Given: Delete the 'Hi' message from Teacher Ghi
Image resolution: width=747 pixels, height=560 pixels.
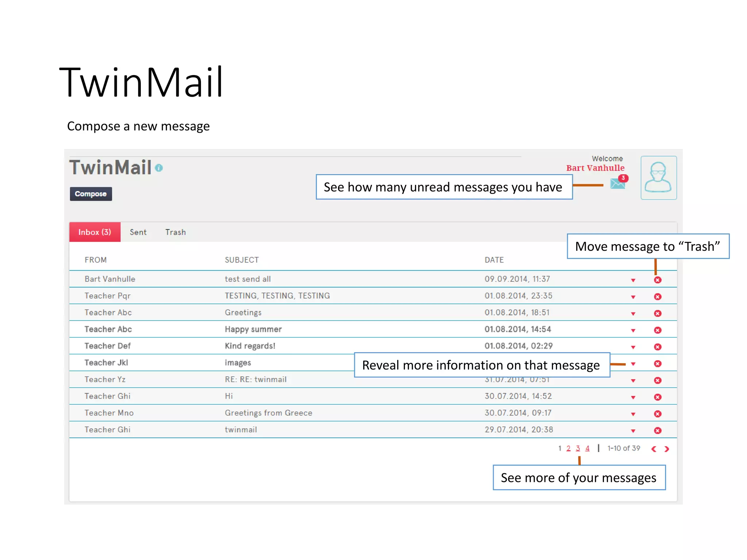Looking at the screenshot, I should coord(658,397).
